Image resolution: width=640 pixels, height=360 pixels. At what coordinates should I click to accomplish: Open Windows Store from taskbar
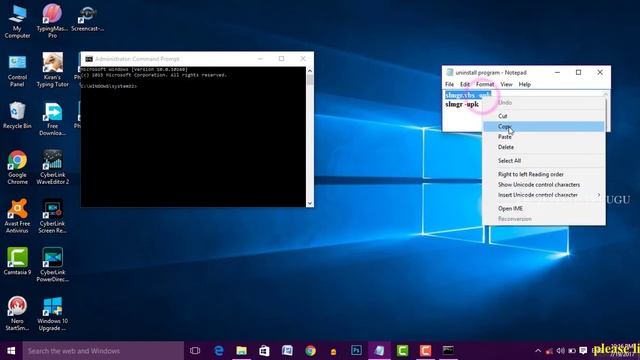(264, 351)
